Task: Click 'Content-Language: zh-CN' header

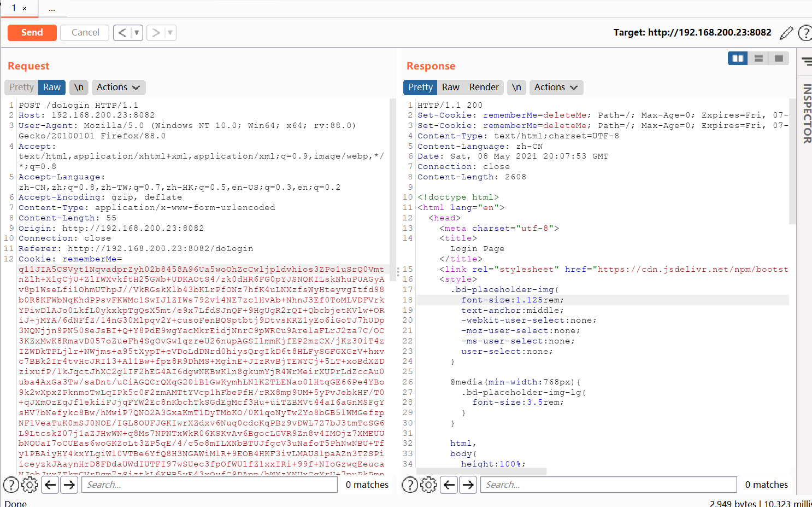Action: [x=480, y=146]
